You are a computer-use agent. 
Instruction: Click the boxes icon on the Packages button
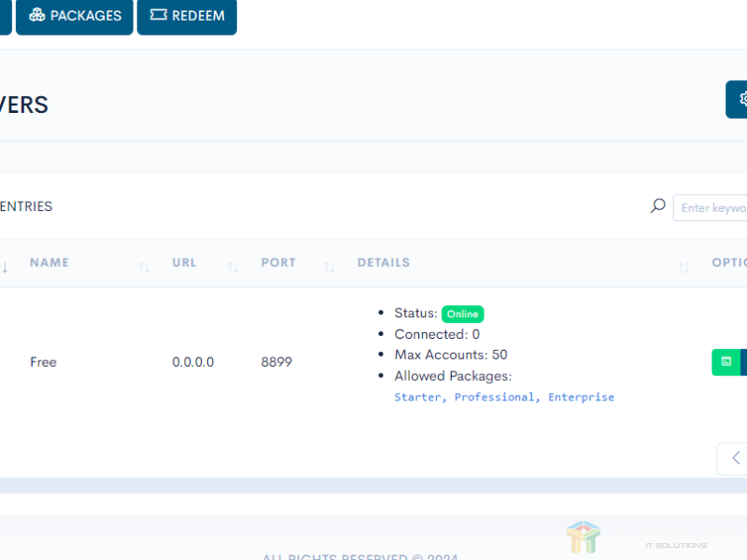(37, 16)
